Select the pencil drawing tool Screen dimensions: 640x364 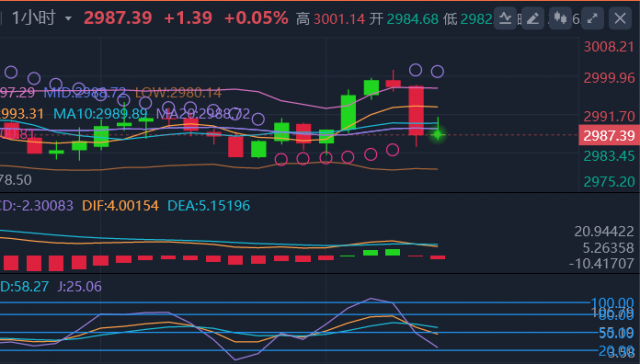tap(532, 18)
